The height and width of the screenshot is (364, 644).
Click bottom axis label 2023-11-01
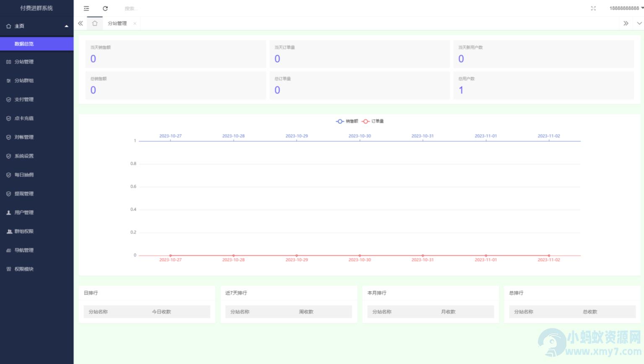486,260
